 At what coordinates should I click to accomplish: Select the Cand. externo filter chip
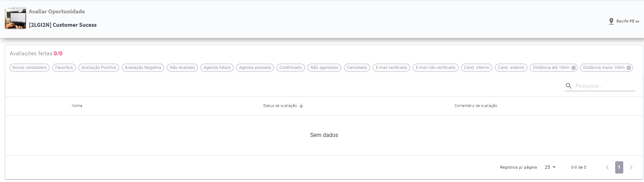tap(511, 68)
